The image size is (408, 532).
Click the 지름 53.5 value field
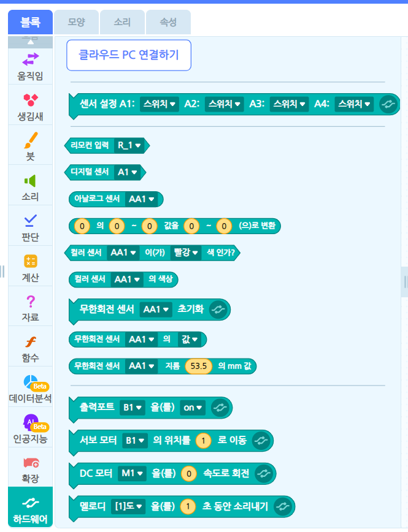(x=199, y=366)
